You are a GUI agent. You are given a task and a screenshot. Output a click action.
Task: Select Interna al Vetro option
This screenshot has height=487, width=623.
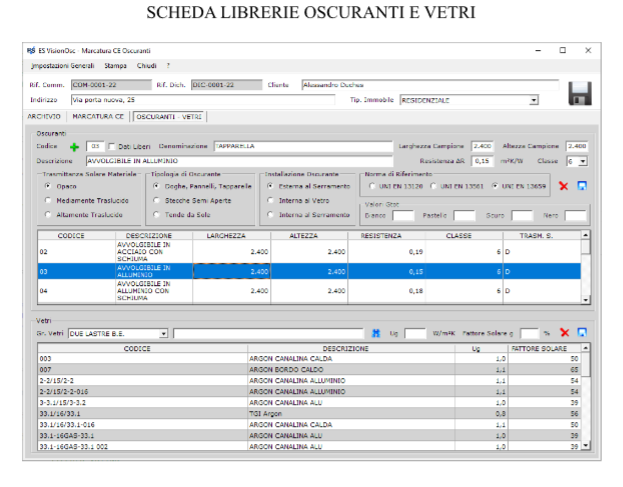[x=271, y=200]
